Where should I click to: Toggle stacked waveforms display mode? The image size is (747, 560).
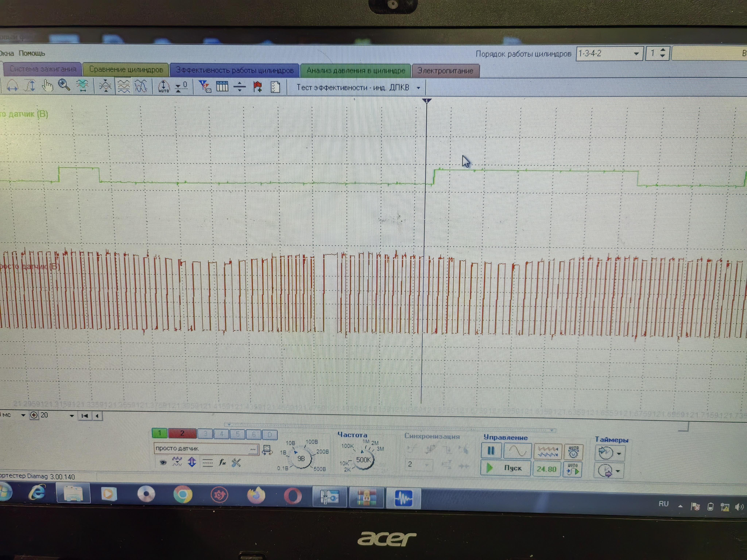click(124, 86)
